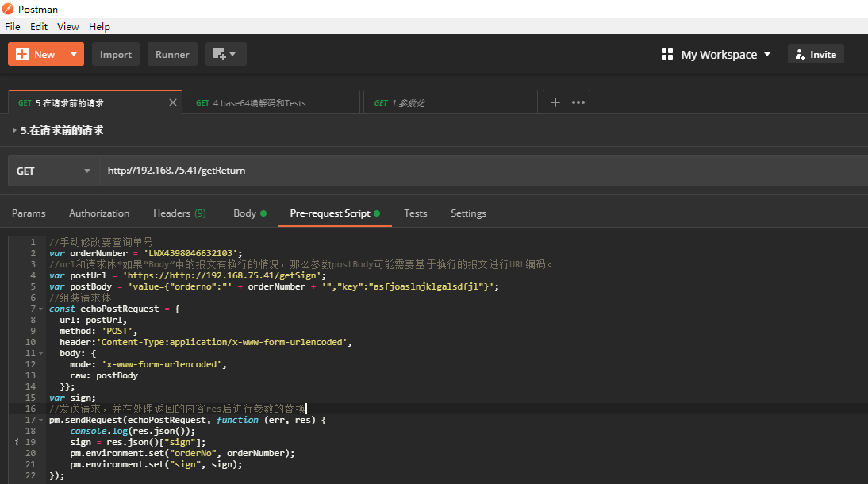This screenshot has width=868, height=484.
Task: Click the request URL input field
Action: [317, 170]
